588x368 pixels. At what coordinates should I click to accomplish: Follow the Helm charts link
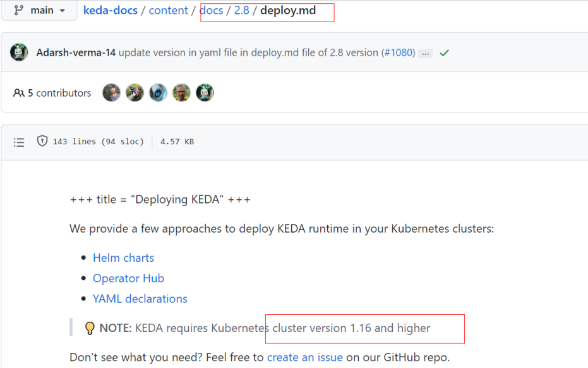tap(123, 258)
